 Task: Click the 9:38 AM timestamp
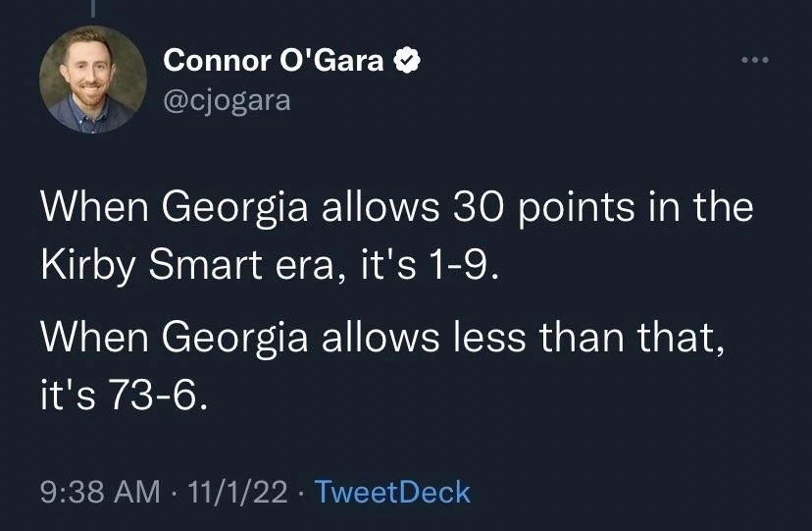[97, 491]
